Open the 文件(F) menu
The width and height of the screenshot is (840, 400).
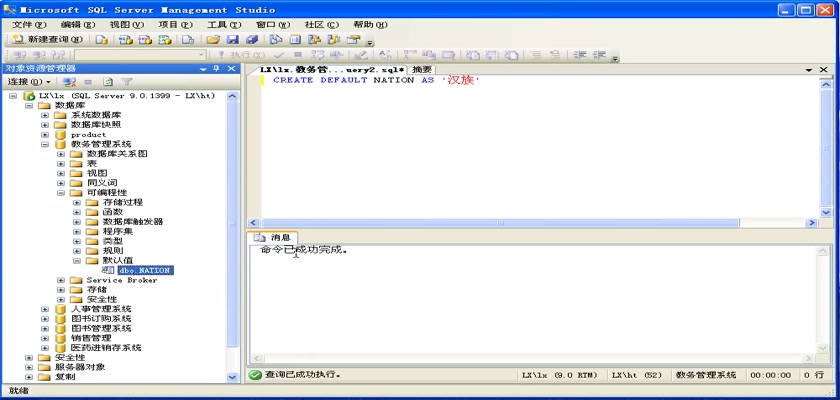coord(29,25)
